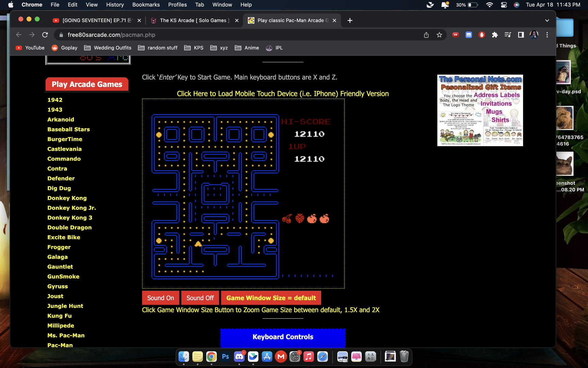Launch Siri from the menu bar
This screenshot has height=368, width=588.
(x=517, y=5)
